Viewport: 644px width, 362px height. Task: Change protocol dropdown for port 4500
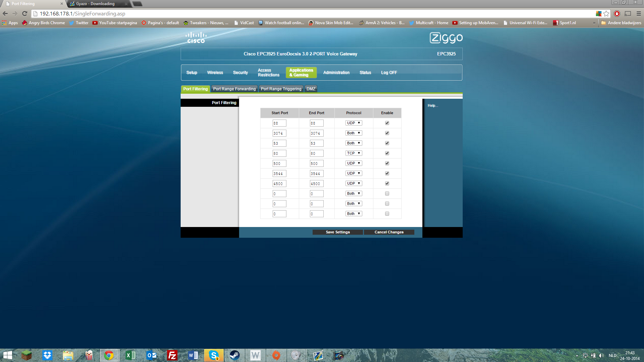point(354,183)
